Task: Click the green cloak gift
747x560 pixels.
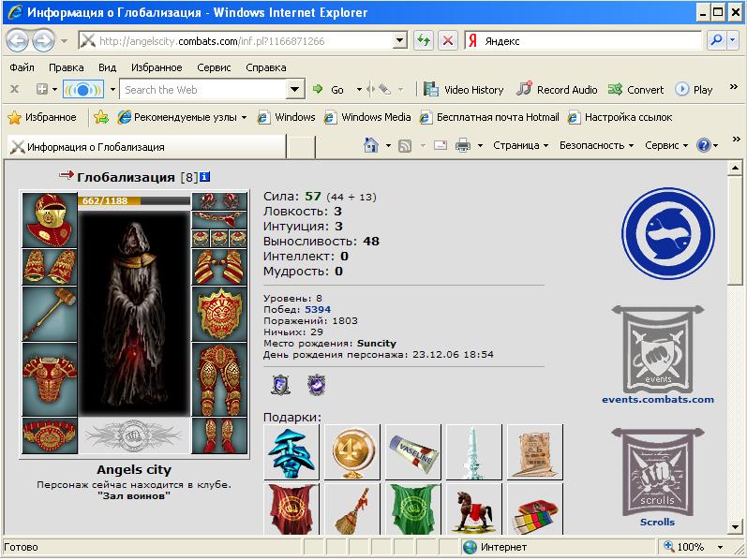Action: tap(413, 509)
